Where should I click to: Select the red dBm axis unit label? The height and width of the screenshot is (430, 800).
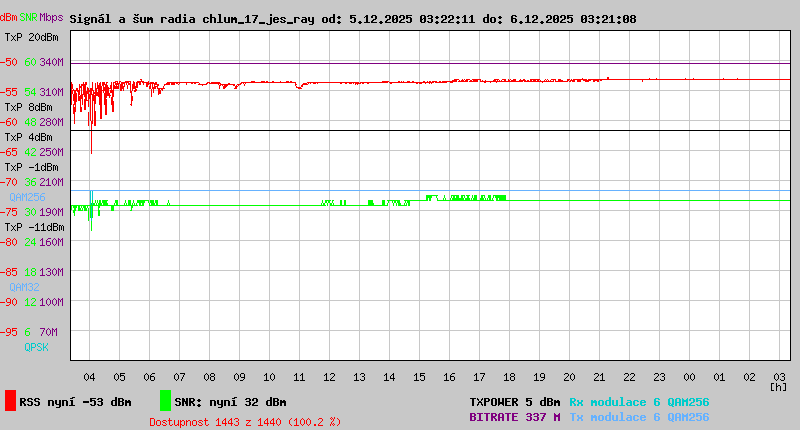coord(9,19)
